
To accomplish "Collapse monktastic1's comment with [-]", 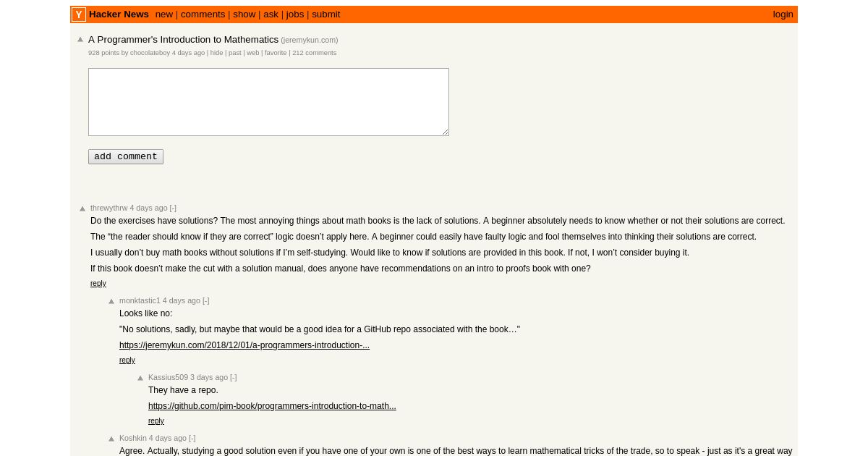I will (x=206, y=300).
